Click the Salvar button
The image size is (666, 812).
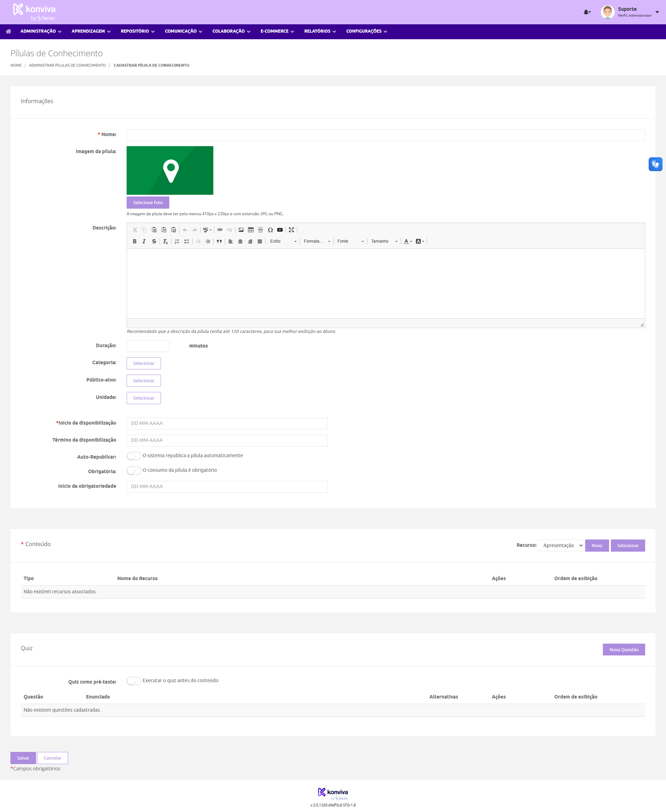(x=23, y=758)
